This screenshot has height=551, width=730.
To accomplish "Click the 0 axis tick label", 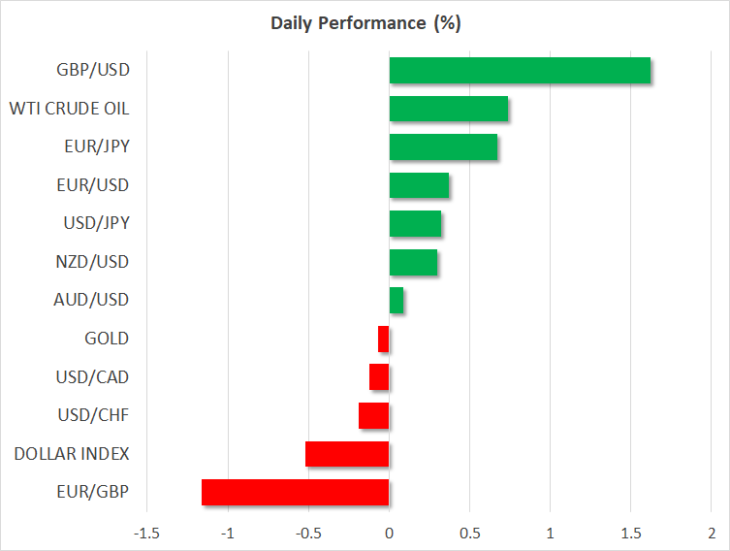I will (x=389, y=533).
